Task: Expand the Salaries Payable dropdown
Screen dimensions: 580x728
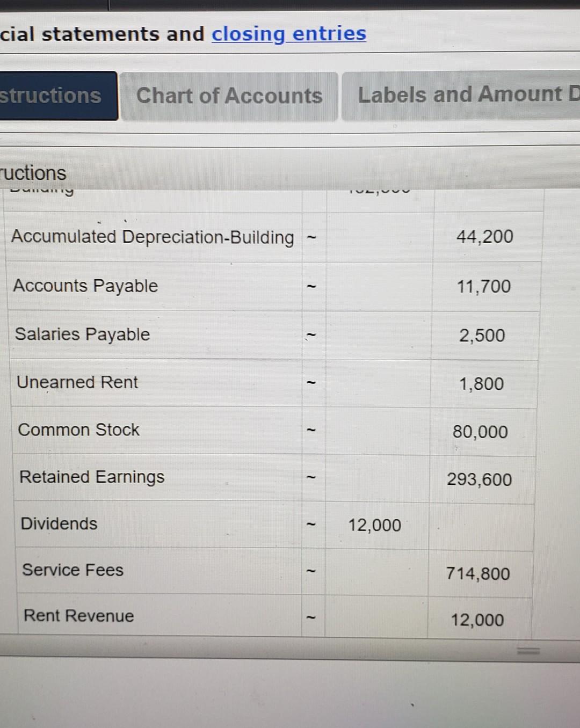Action: point(311,334)
